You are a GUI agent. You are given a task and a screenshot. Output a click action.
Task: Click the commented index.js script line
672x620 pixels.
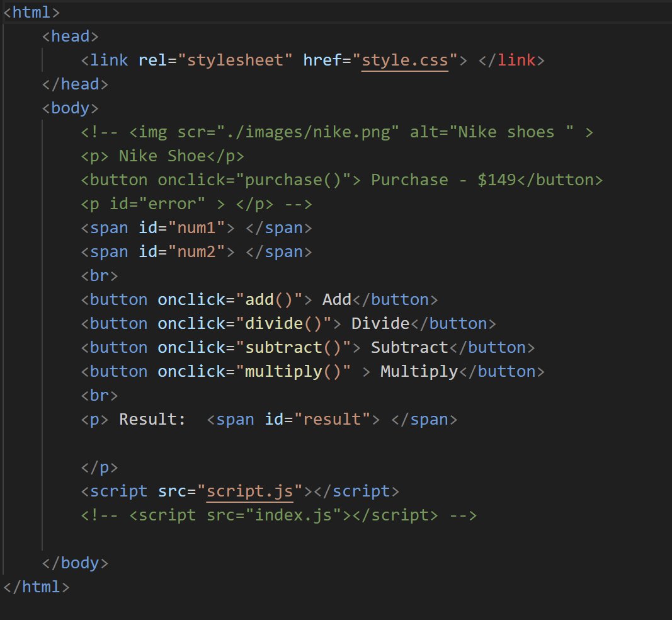(279, 515)
